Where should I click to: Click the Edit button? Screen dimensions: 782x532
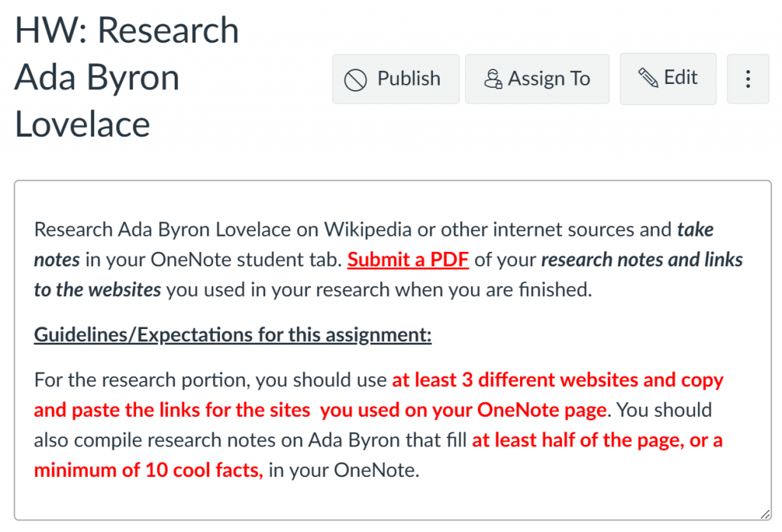[x=667, y=79]
